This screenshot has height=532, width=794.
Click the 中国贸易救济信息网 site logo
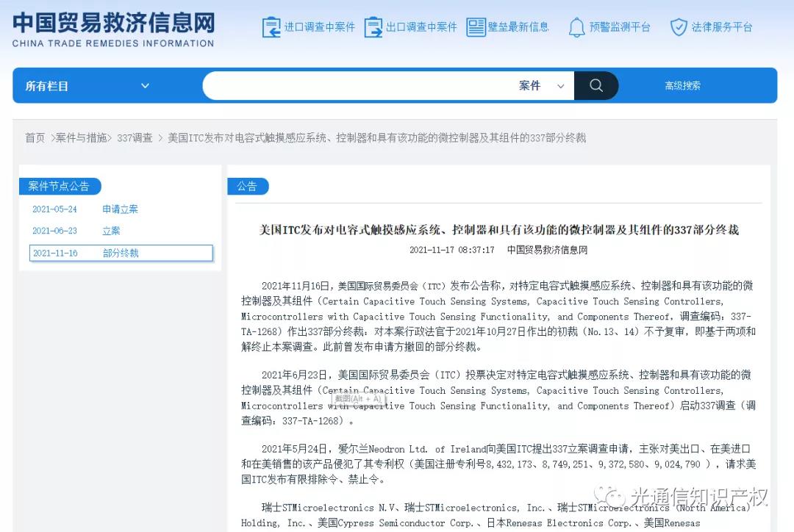tap(113, 30)
